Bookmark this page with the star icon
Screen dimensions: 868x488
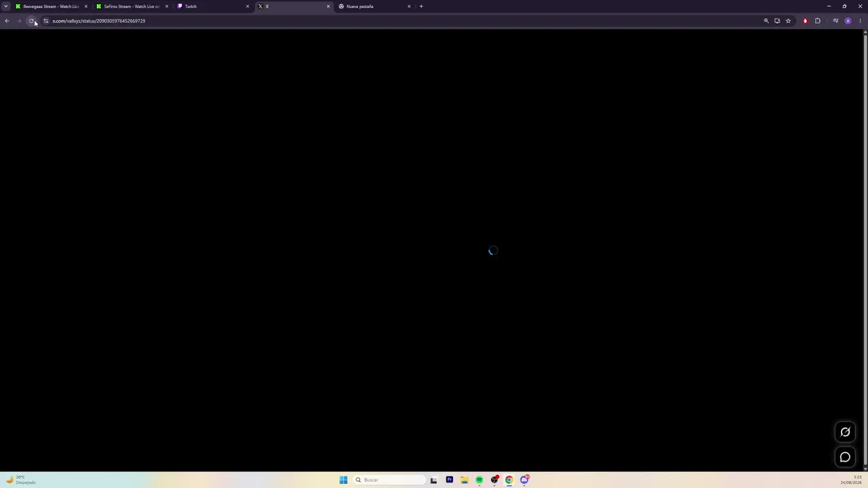(788, 21)
